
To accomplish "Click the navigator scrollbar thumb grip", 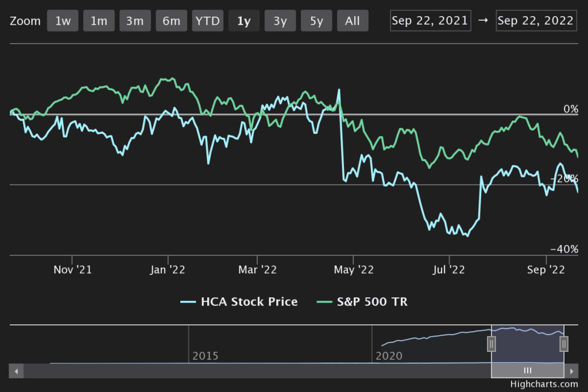I will click(528, 371).
